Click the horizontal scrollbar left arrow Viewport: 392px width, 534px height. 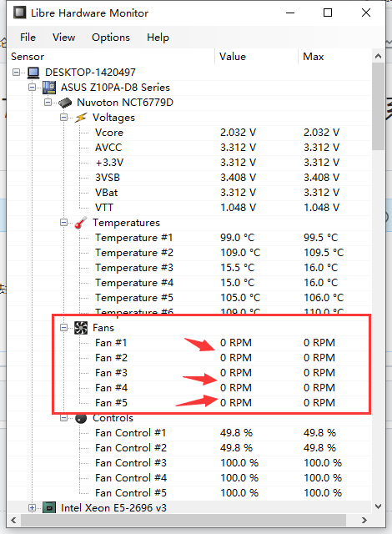coord(13,520)
